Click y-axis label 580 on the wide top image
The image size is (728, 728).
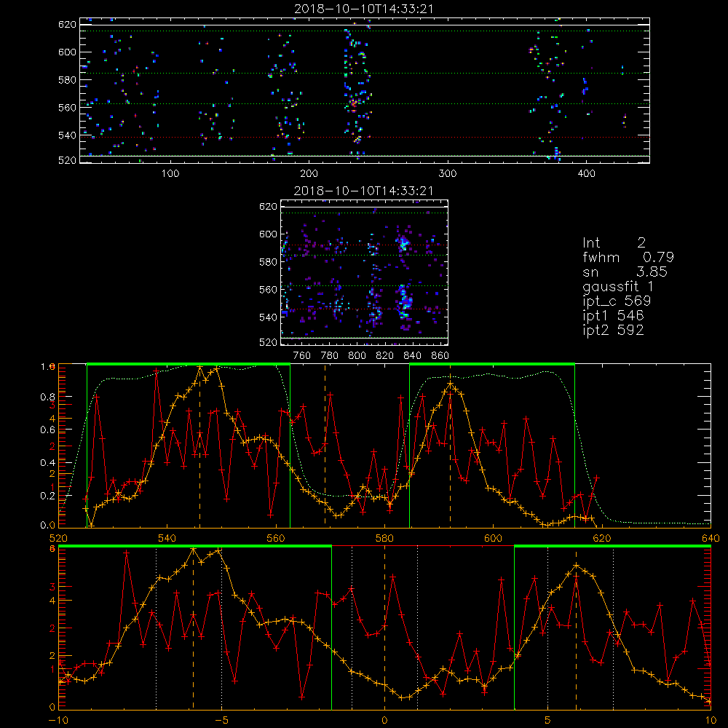[x=67, y=80]
